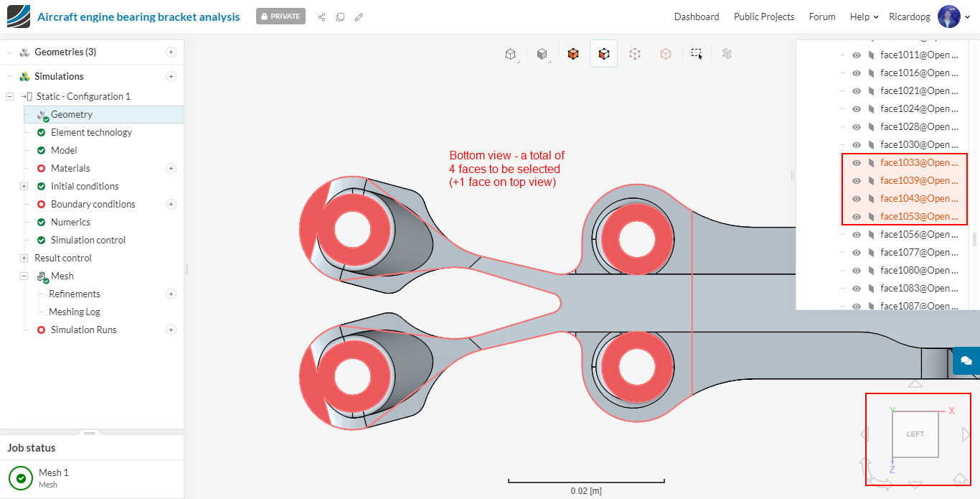
Task: Open the Forum link
Action: pyautogui.click(x=822, y=17)
